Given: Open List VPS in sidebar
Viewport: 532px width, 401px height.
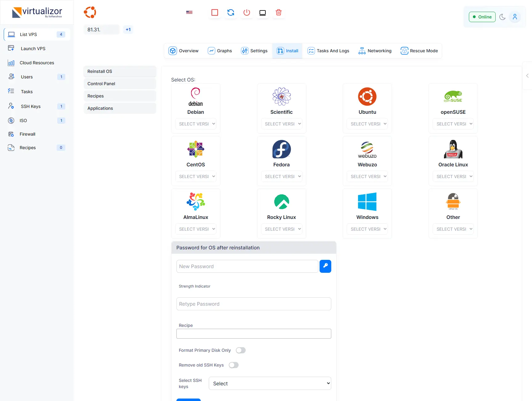Looking at the screenshot, I should tap(37, 34).
